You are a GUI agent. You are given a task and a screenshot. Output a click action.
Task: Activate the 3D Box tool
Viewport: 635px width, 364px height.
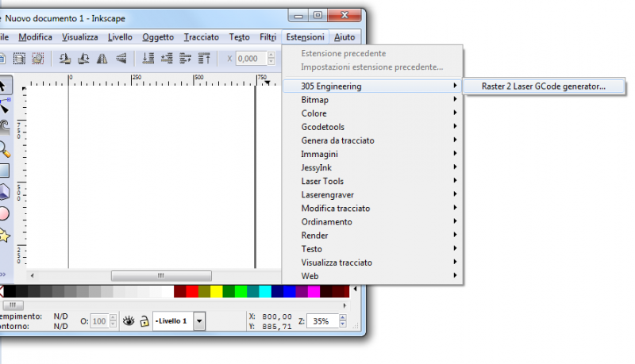pyautogui.click(x=5, y=192)
